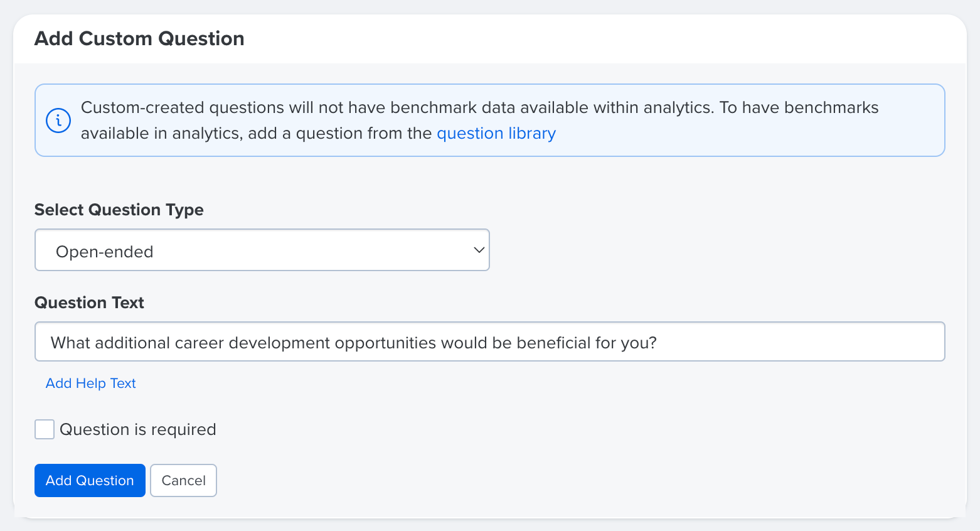Click the Question Text label
980x531 pixels.
(x=89, y=303)
